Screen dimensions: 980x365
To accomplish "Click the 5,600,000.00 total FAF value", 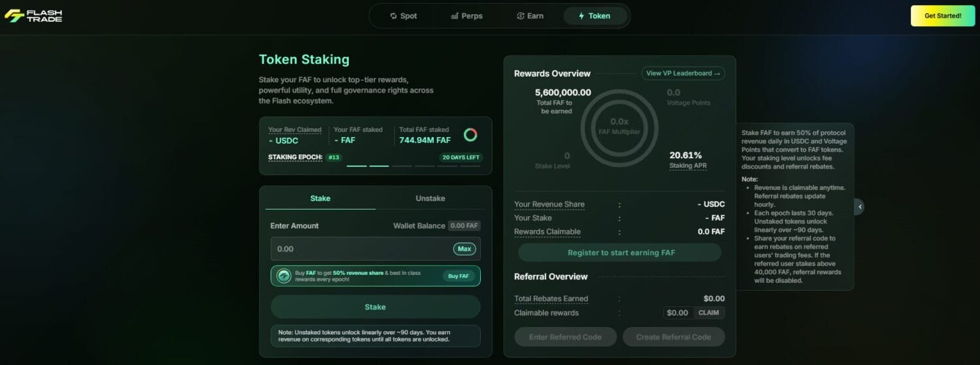I will 563,93.
